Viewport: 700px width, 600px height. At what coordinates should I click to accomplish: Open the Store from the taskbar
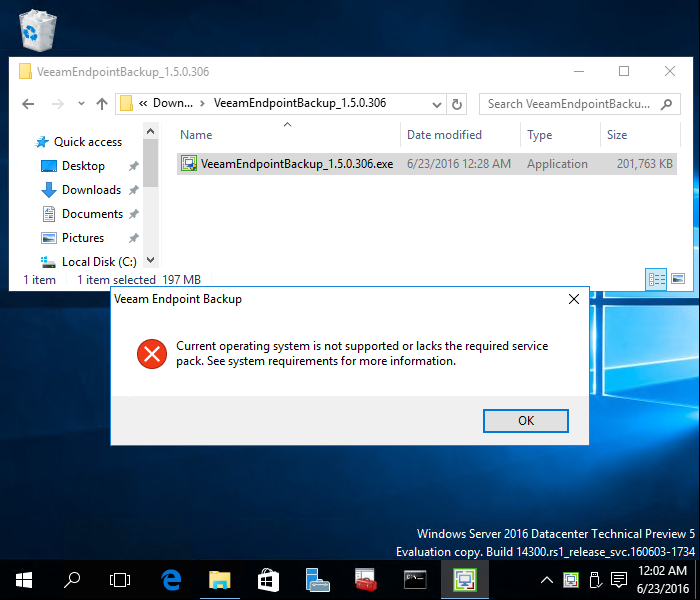[x=268, y=580]
